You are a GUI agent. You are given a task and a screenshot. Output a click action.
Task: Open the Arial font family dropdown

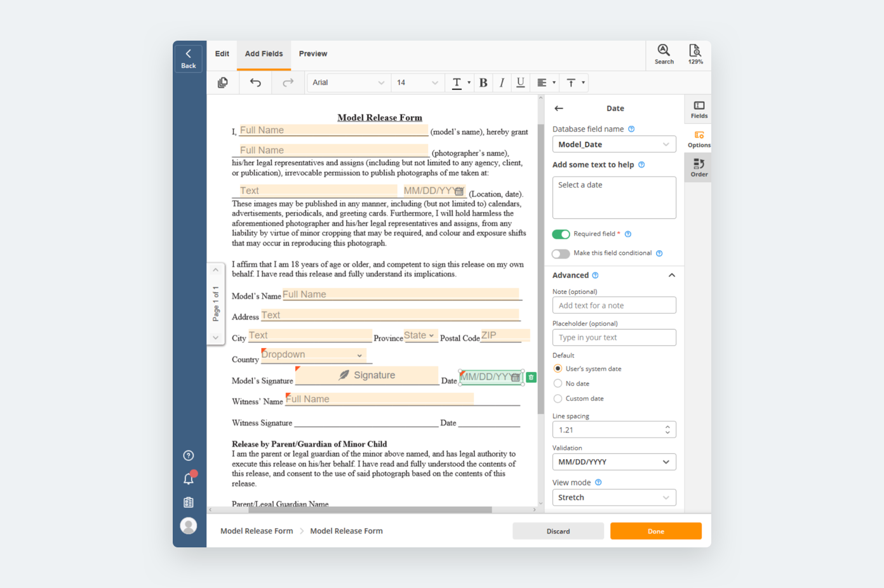(x=348, y=83)
